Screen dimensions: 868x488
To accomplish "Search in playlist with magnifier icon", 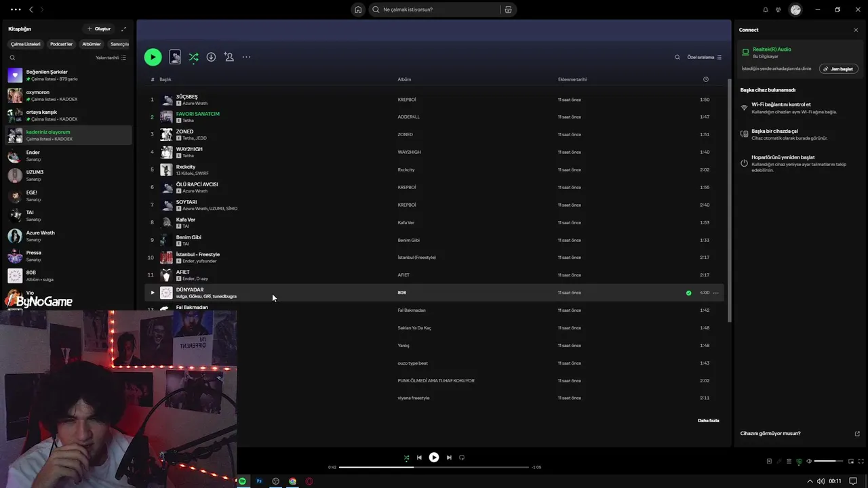I will tap(677, 58).
